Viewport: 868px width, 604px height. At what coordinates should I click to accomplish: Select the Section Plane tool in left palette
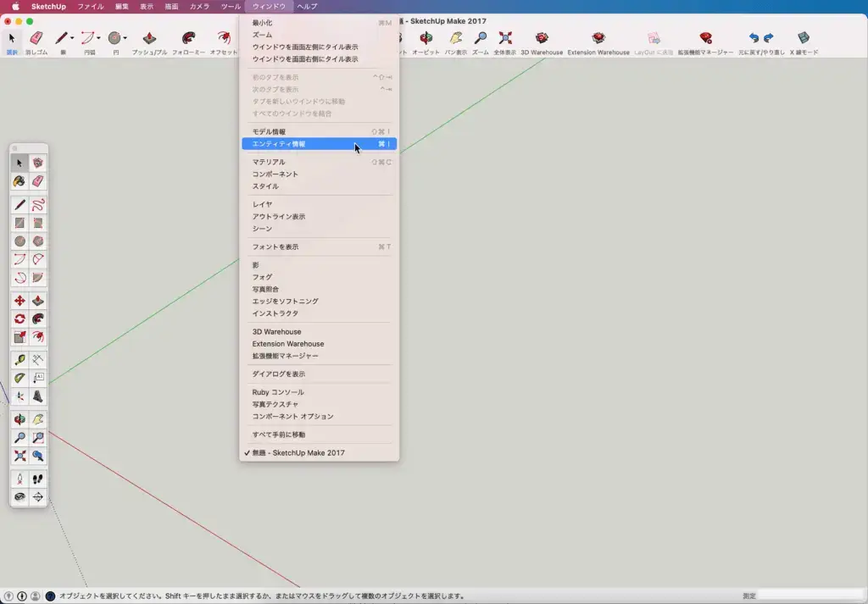point(37,497)
